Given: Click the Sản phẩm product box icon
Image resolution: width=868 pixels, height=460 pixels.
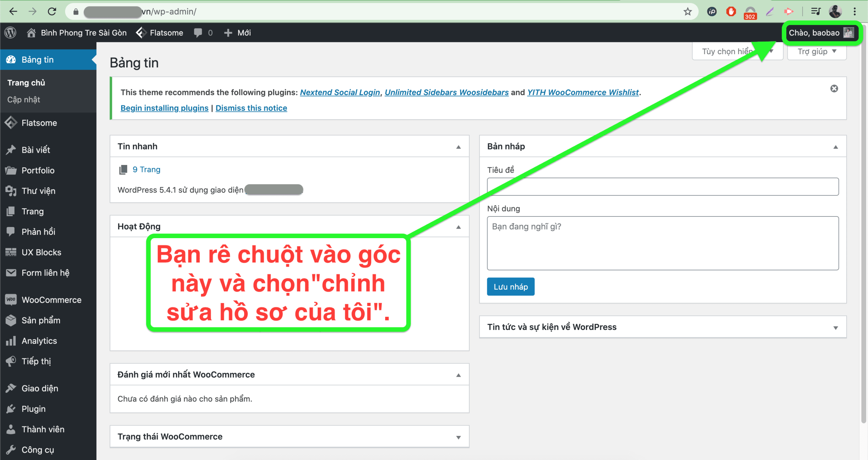Looking at the screenshot, I should [x=11, y=320].
